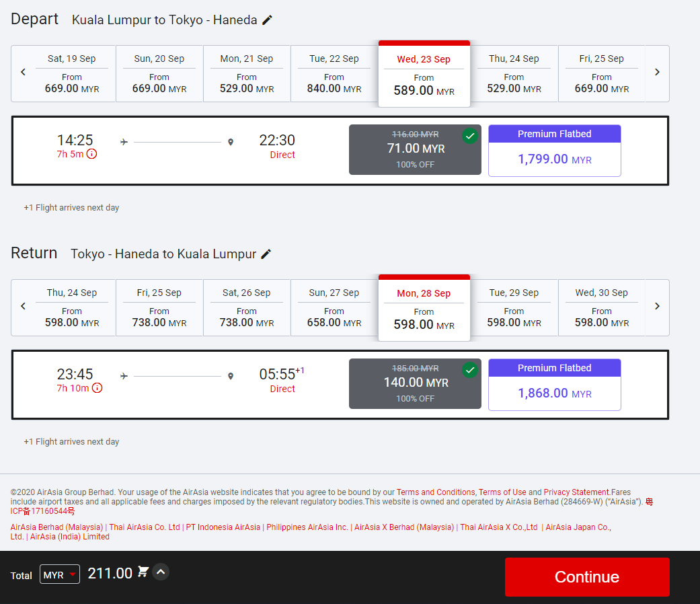The width and height of the screenshot is (700, 604).
Task: Edit the depart route with pencil icon
Action: 267,20
